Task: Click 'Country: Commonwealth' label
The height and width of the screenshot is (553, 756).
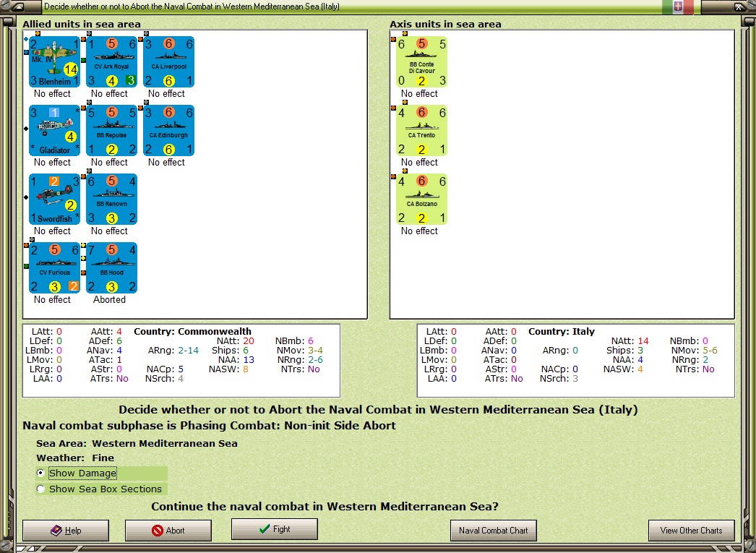Action: point(192,331)
